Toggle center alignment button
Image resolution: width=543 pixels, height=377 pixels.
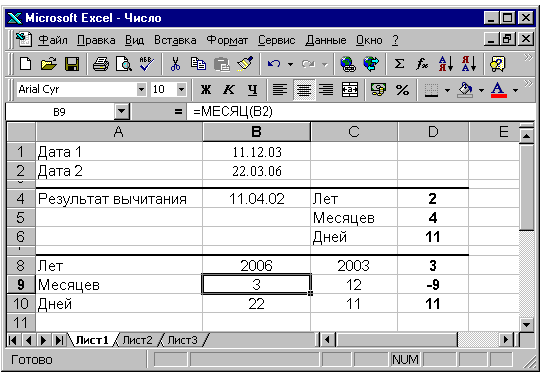[304, 90]
